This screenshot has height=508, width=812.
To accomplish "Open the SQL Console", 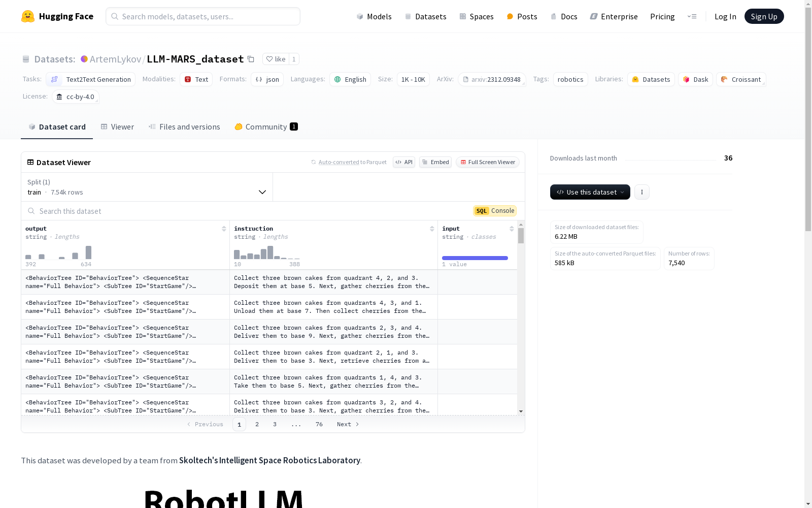I will click(x=495, y=211).
